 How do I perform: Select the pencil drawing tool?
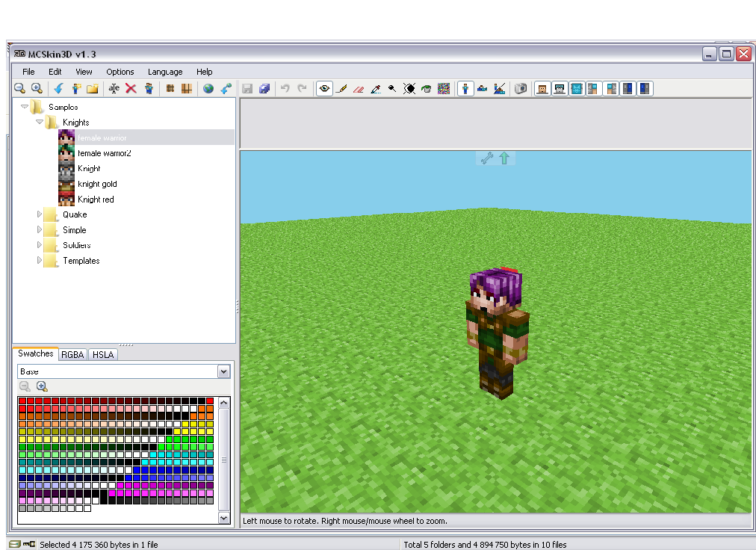(341, 88)
